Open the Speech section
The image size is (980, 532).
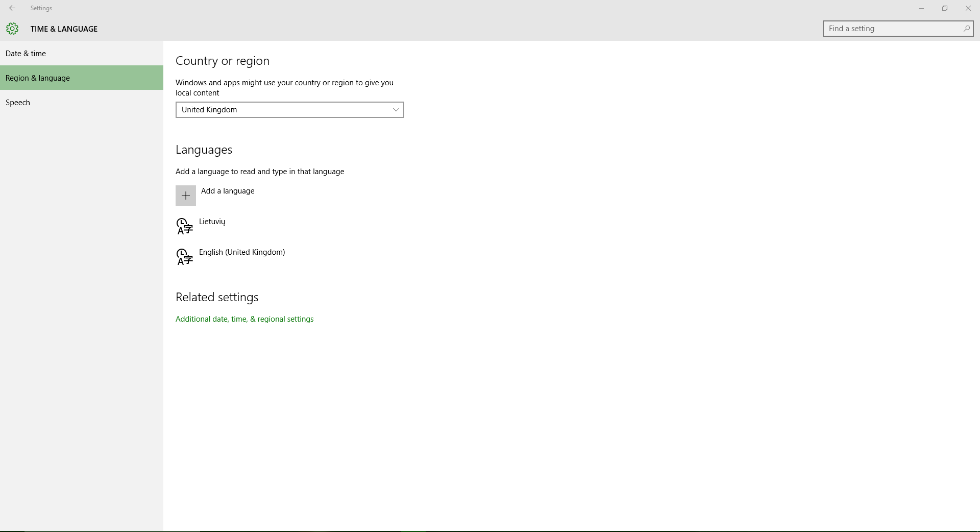click(82, 102)
